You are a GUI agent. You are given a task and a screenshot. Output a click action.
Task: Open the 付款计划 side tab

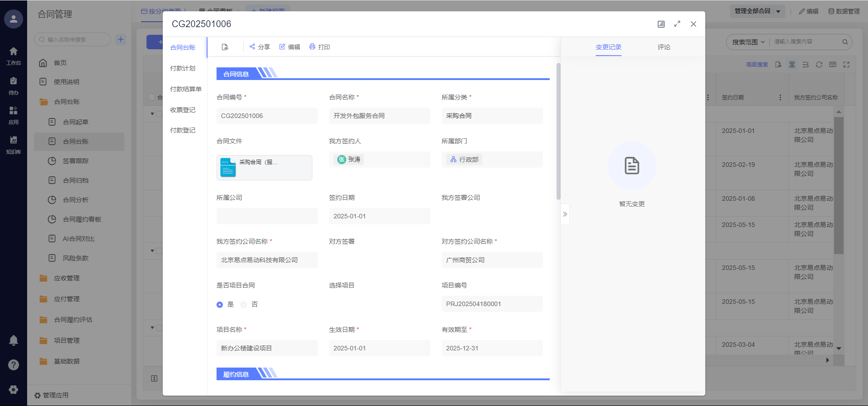pos(183,68)
